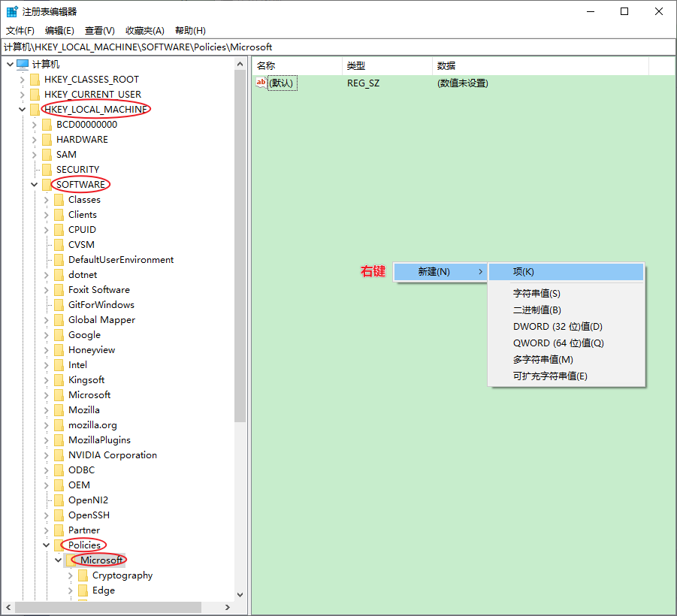Collapse the Policies node arrow

point(46,545)
